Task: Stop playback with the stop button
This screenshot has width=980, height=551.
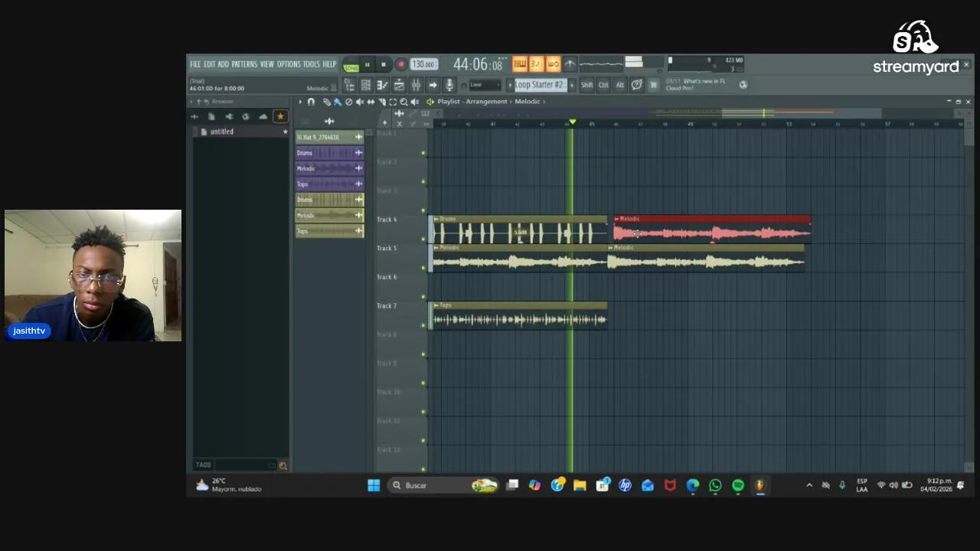Action: tap(384, 65)
